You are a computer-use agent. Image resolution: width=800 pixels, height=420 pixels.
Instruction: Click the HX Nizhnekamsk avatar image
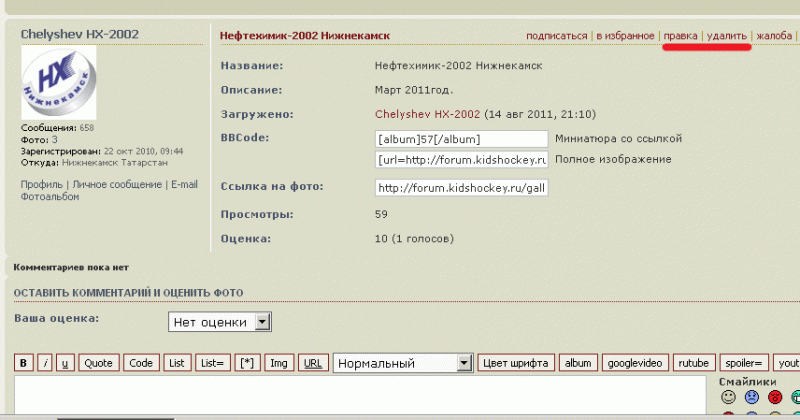click(x=59, y=83)
